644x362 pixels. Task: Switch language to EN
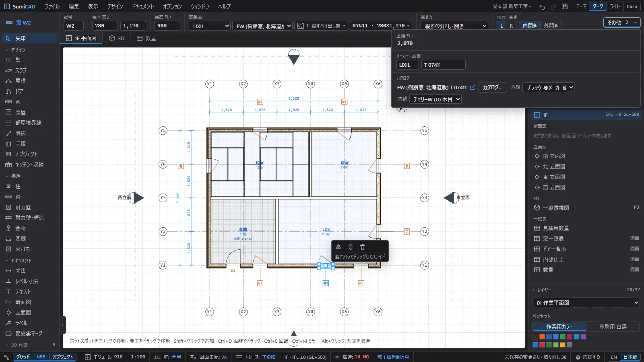coord(614,357)
